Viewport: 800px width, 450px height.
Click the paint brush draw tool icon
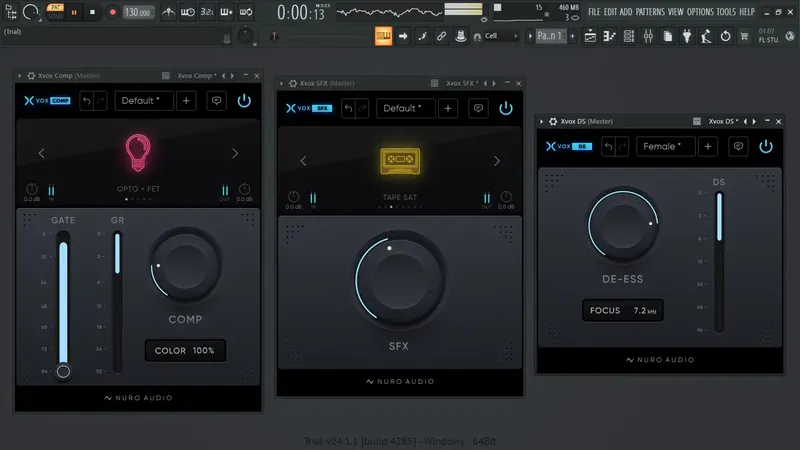coord(422,36)
